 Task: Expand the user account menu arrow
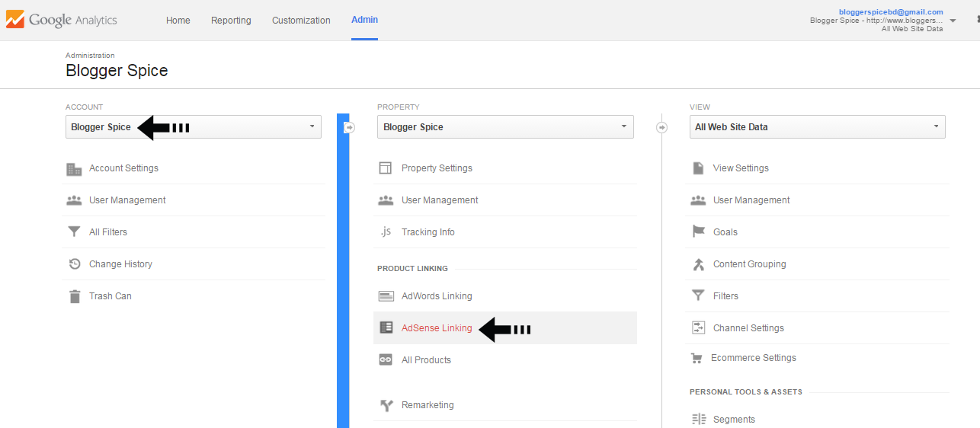(x=953, y=21)
